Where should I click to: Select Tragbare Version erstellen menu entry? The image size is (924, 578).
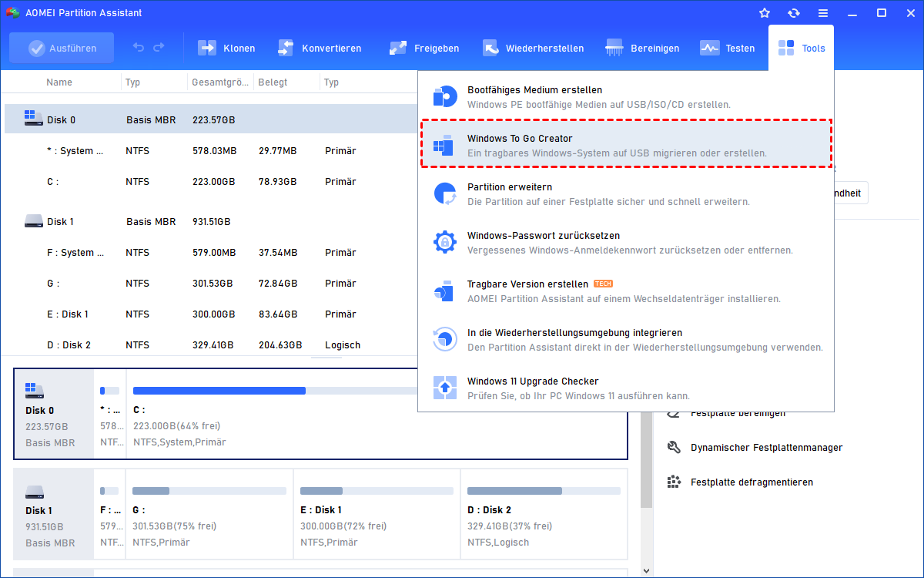[x=626, y=291]
